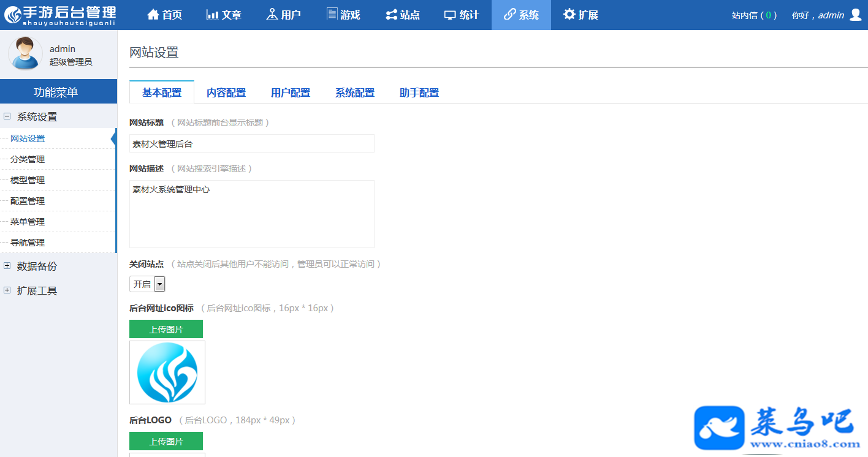The height and width of the screenshot is (457, 868).
Task: Expand the 扩展工具 sidebar section
Action: pyautogui.click(x=7, y=290)
